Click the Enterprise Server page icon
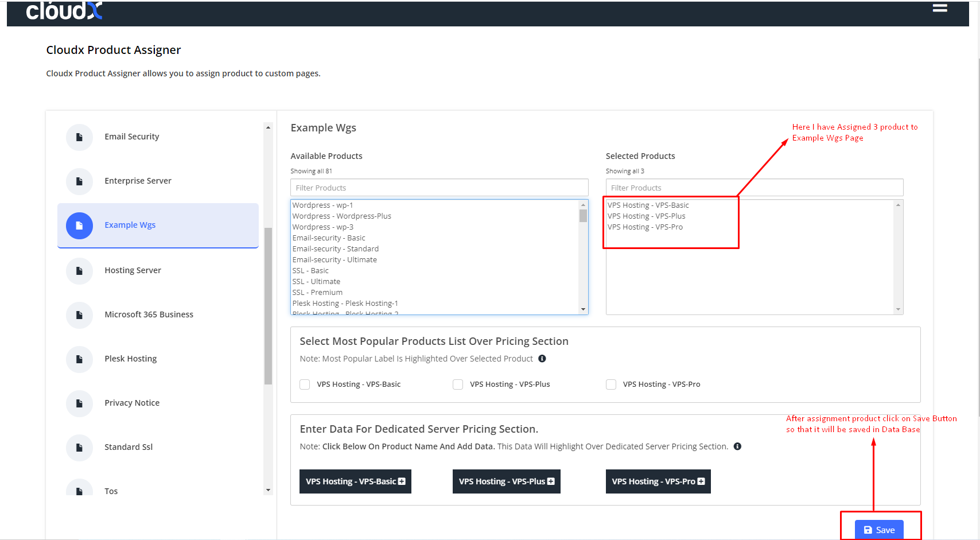980x540 pixels. tap(79, 181)
